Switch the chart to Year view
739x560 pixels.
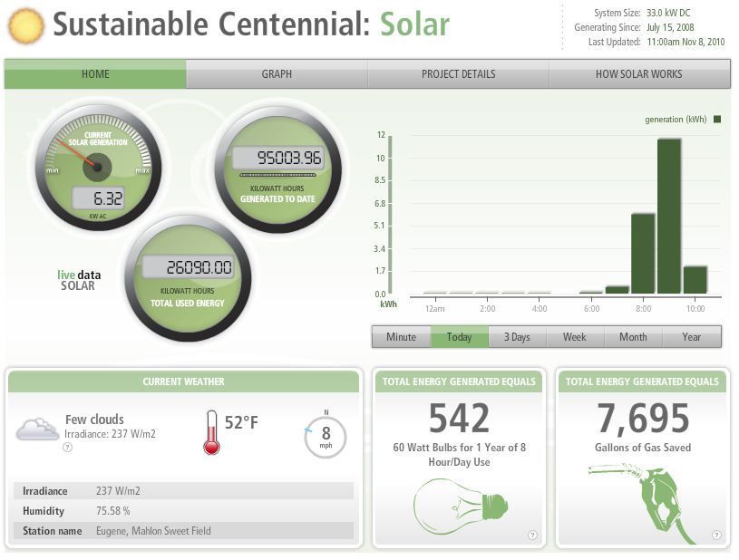(x=691, y=336)
